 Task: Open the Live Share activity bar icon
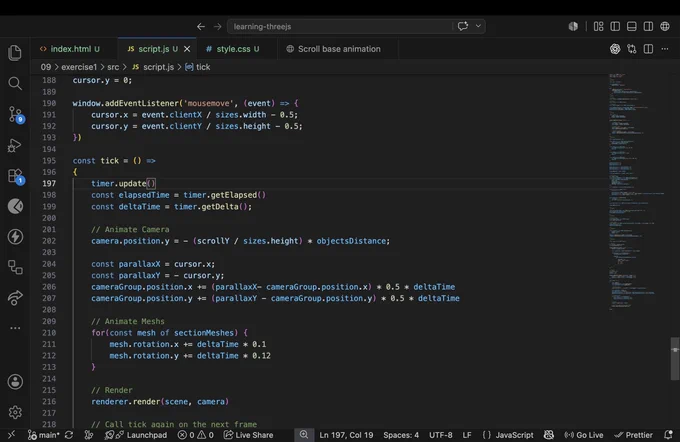click(15, 298)
